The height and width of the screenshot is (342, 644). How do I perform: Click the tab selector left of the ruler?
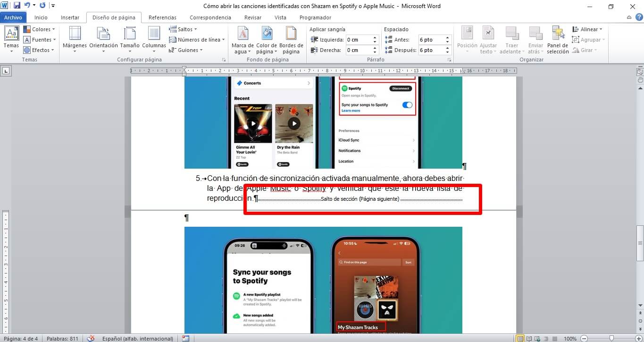pyautogui.click(x=6, y=71)
